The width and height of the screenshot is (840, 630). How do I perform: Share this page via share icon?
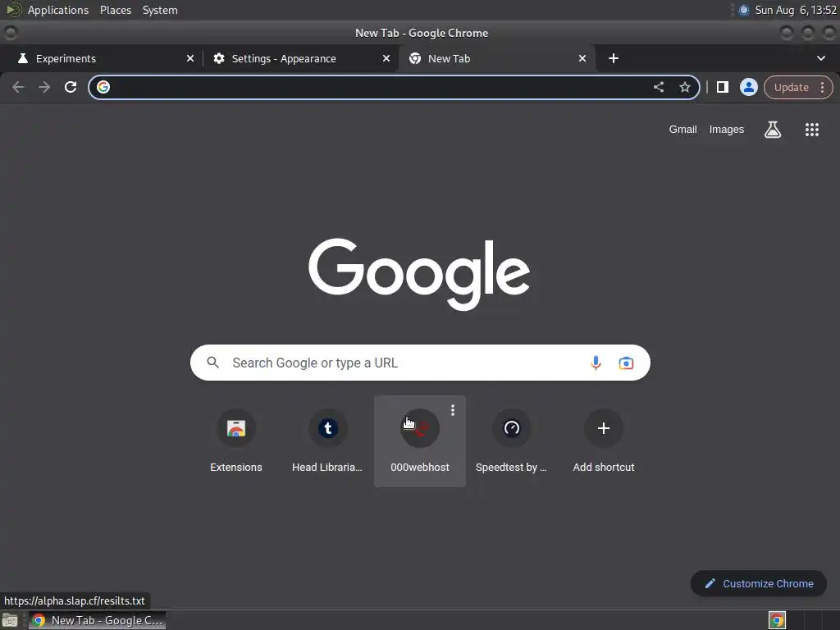659,87
